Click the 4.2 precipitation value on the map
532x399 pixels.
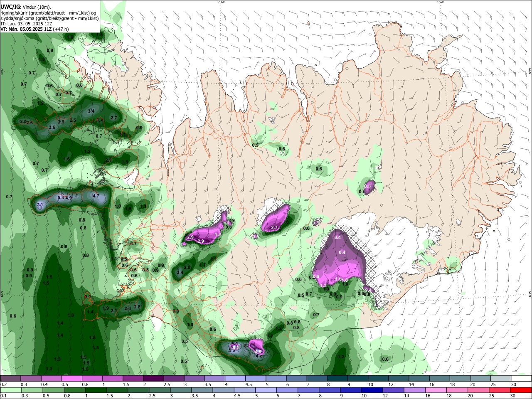259,356
